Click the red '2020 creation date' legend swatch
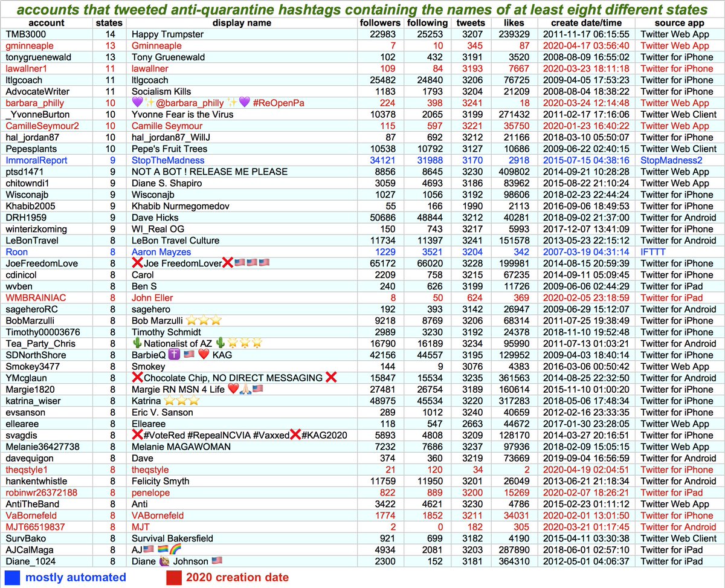The height and width of the screenshot is (588, 725). point(175,578)
